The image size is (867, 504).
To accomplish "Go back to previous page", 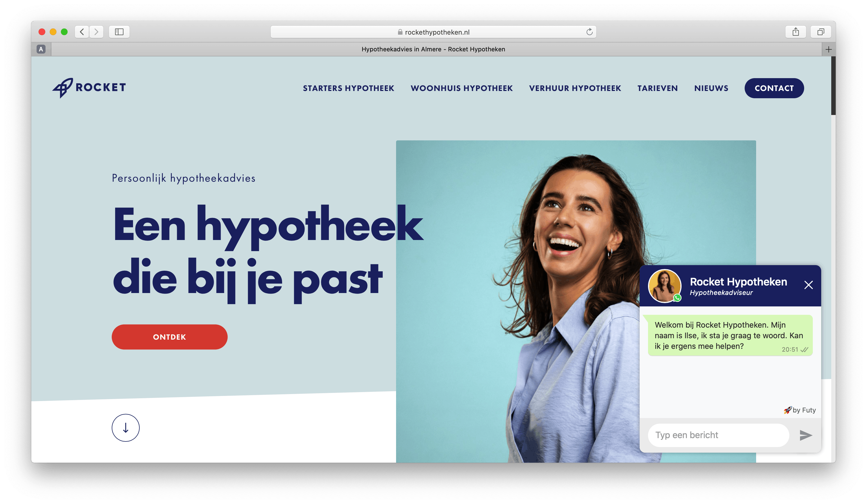I will pos(82,32).
